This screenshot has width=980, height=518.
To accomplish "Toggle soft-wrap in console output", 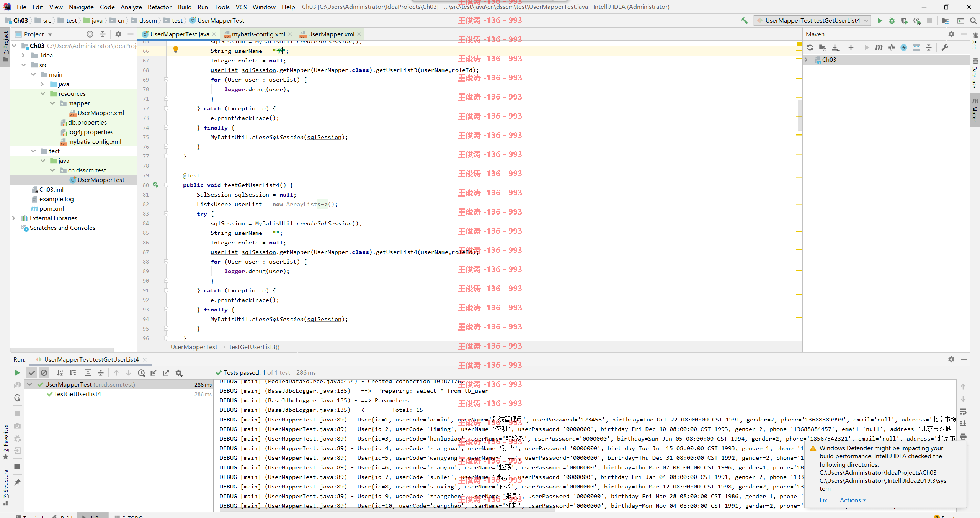I will [x=964, y=411].
